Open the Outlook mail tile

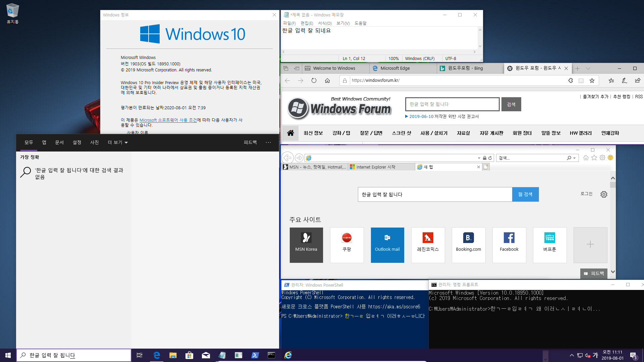coord(387,245)
